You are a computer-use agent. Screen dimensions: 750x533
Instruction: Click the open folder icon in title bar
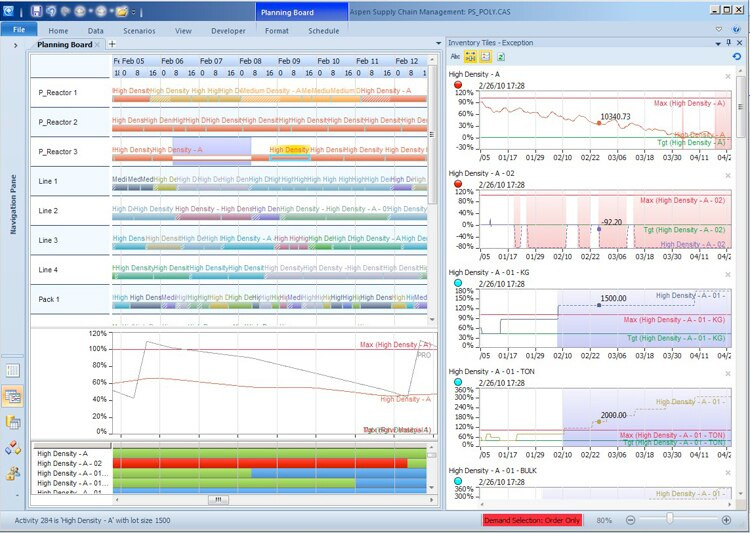tap(121, 11)
